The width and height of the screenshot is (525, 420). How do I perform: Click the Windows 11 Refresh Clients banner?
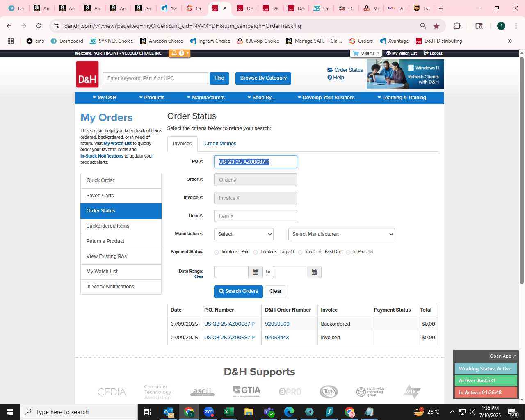pos(405,74)
